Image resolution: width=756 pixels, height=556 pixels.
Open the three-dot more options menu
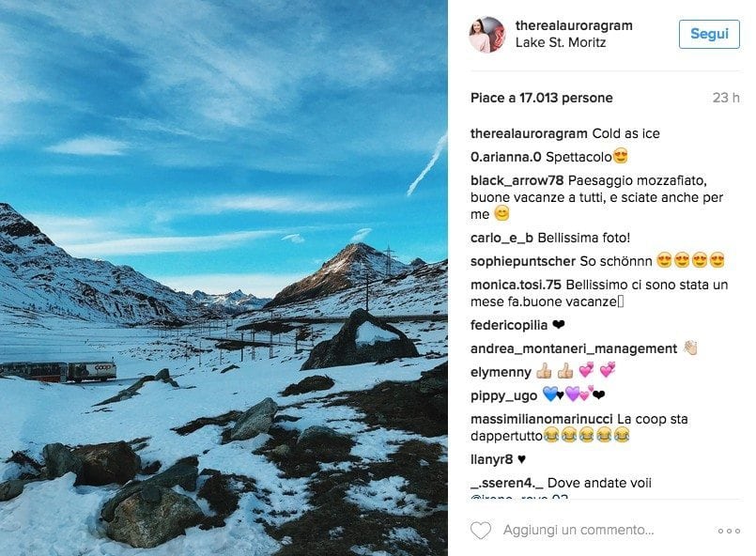click(x=729, y=531)
